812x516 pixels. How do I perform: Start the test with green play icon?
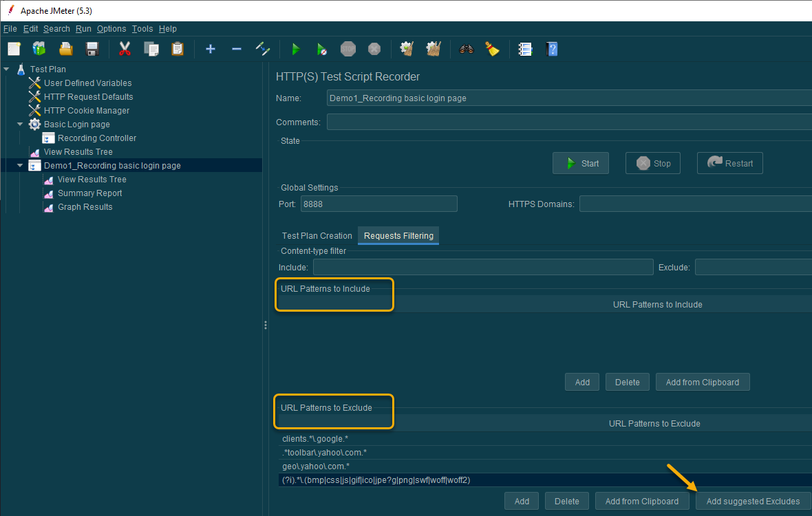[296, 49]
